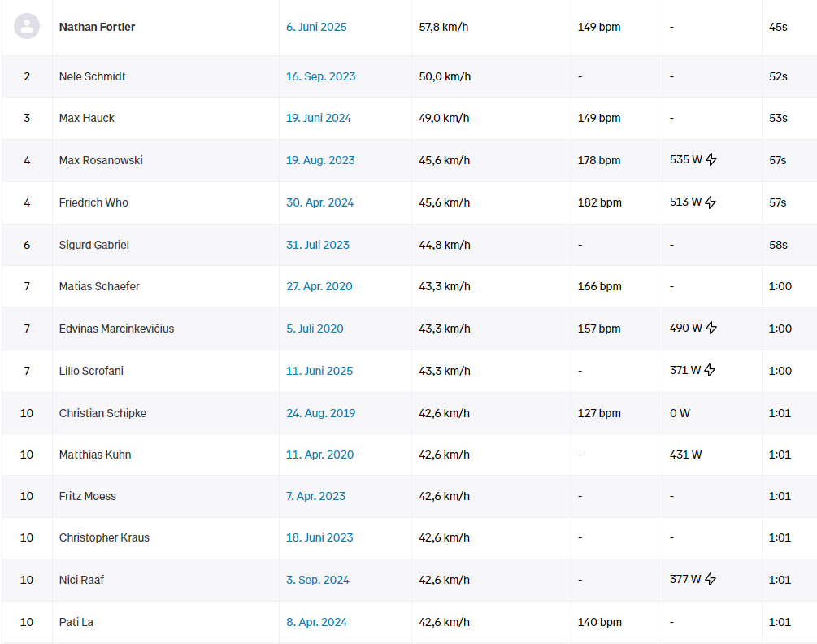Click the lightning icon next to 513 W

pos(711,202)
